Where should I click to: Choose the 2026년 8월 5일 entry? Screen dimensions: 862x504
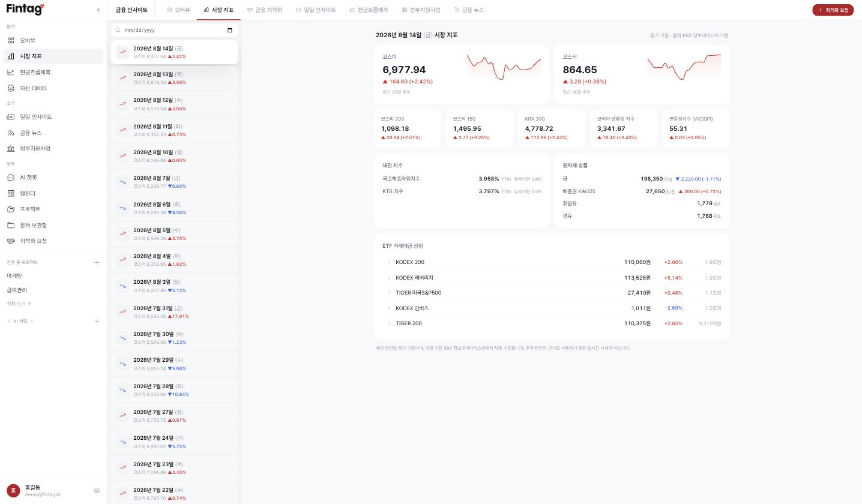(x=175, y=234)
